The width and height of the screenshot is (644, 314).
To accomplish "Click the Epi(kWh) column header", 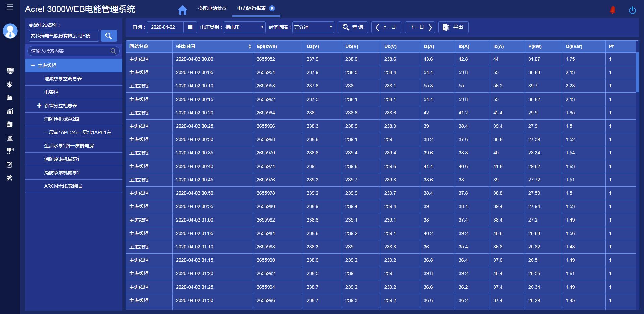I will pyautogui.click(x=278, y=47).
